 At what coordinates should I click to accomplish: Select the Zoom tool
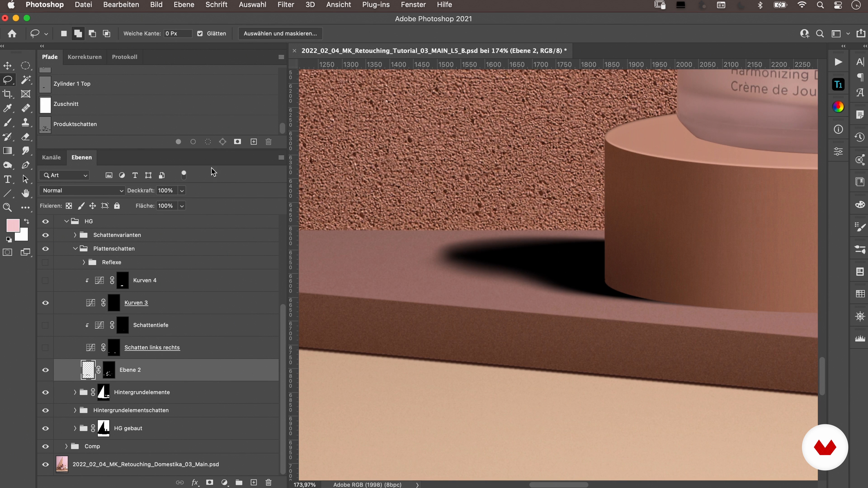[x=7, y=207]
